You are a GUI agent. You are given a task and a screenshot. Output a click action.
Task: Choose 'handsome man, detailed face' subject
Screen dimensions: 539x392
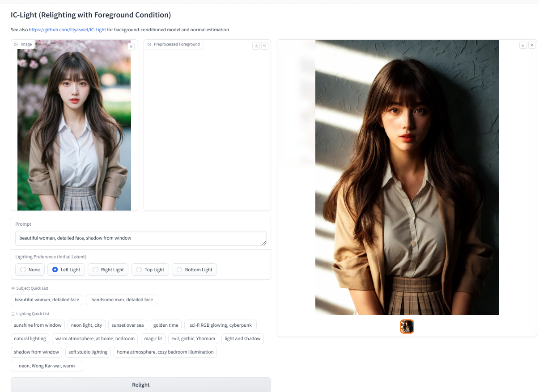point(122,299)
